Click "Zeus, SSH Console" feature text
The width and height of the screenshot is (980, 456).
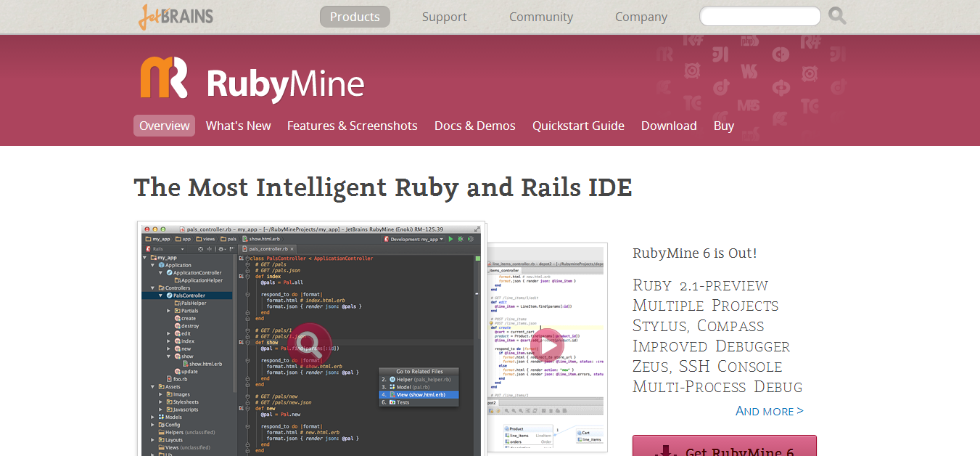[x=707, y=367]
